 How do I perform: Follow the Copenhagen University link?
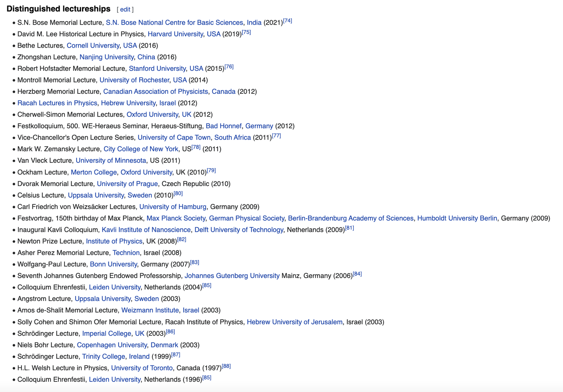112,345
